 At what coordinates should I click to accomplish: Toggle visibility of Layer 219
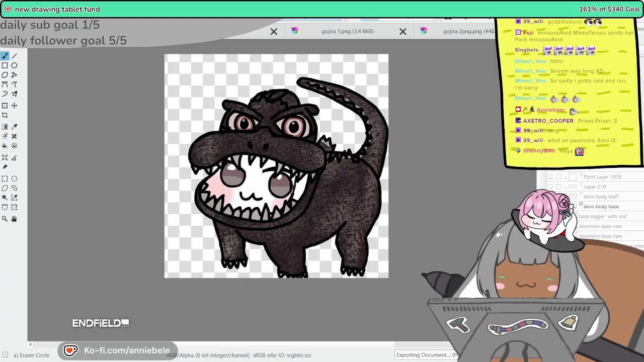(x=551, y=187)
